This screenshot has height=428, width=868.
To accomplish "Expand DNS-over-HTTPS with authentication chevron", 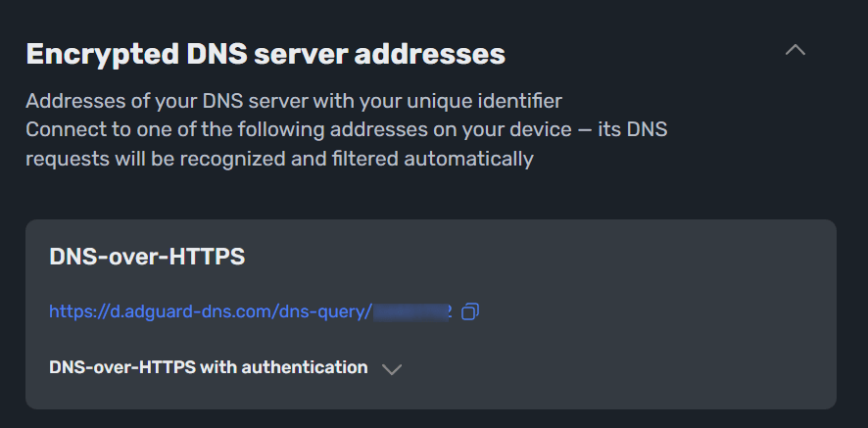I will click(392, 369).
